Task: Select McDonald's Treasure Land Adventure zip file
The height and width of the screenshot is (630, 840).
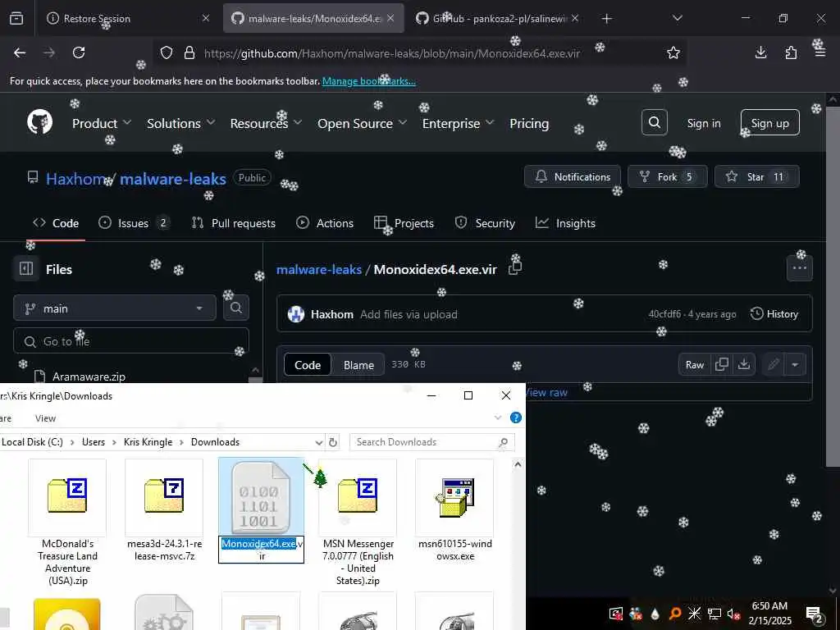Action: tap(67, 523)
